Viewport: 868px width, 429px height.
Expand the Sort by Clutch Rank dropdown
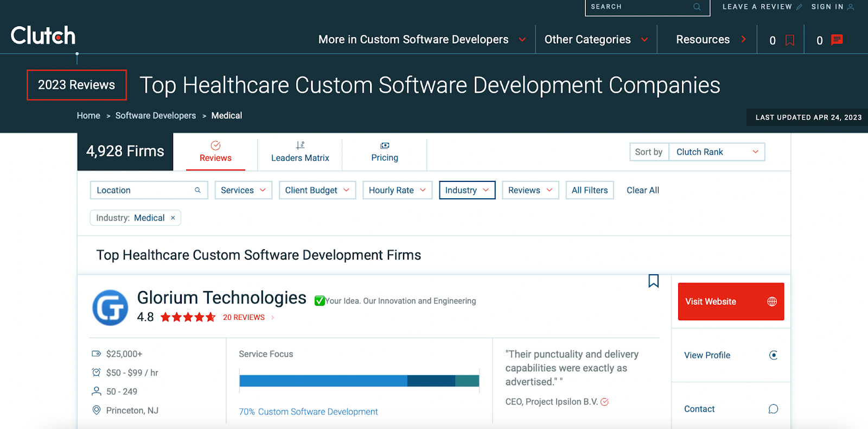(716, 152)
